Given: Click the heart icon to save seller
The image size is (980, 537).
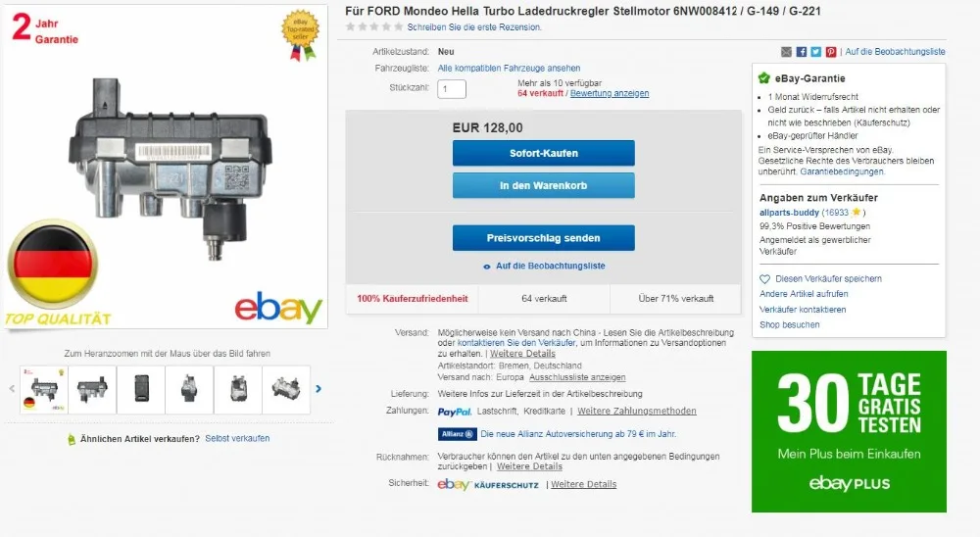Looking at the screenshot, I should pos(764,279).
